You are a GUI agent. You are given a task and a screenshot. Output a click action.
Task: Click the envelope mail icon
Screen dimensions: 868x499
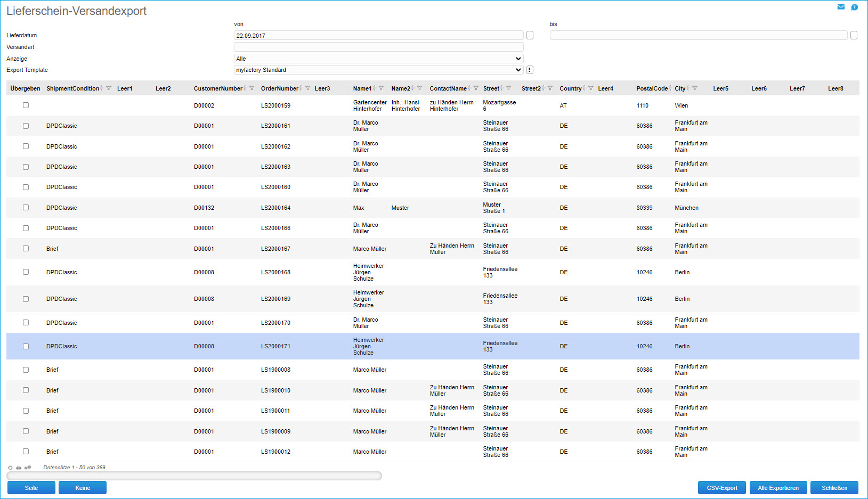841,7
